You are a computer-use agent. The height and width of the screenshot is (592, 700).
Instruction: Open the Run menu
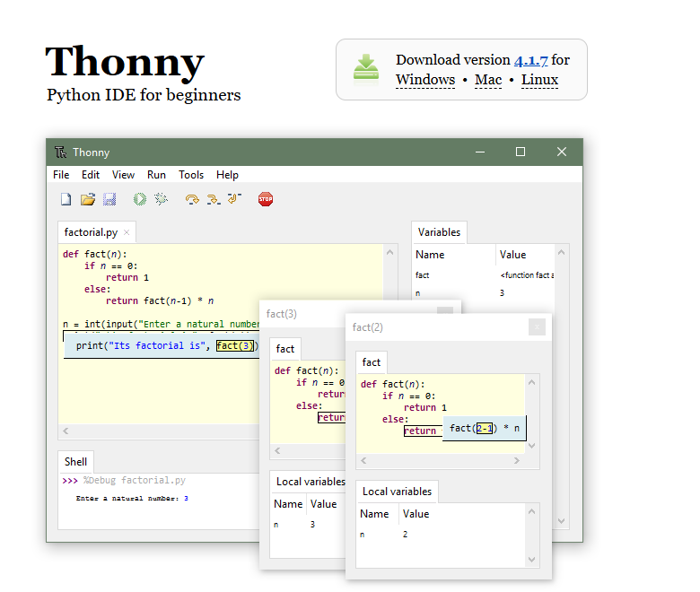click(x=156, y=175)
